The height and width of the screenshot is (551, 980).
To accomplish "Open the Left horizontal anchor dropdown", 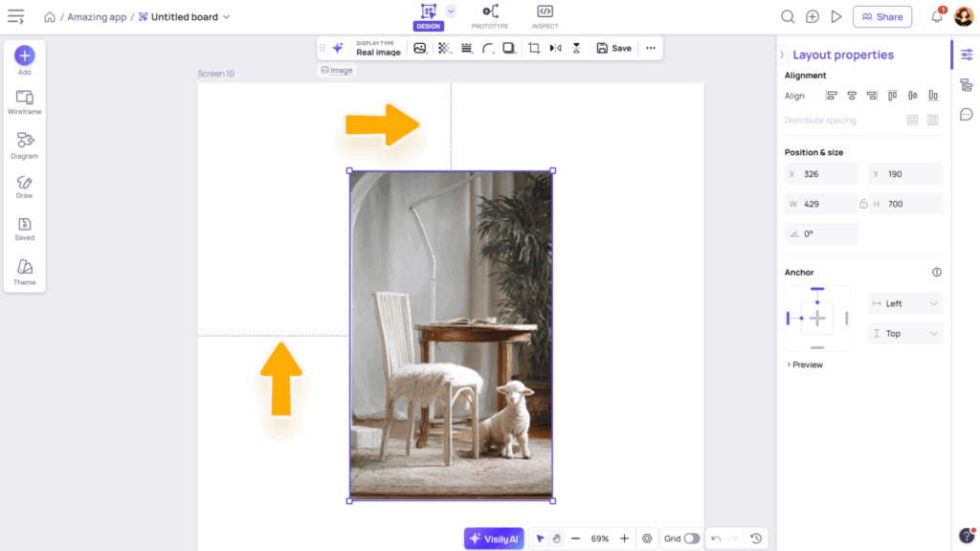I will coord(904,303).
